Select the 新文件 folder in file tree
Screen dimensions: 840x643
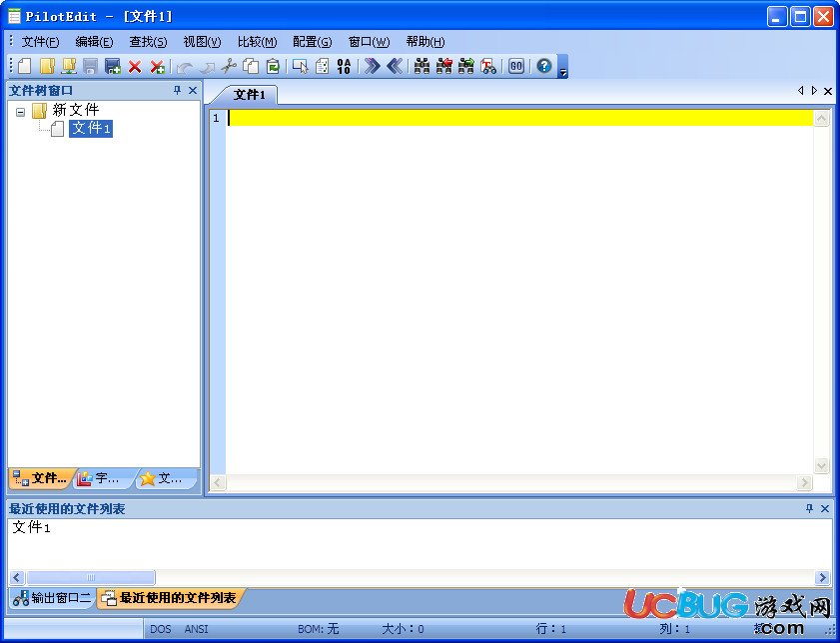76,110
